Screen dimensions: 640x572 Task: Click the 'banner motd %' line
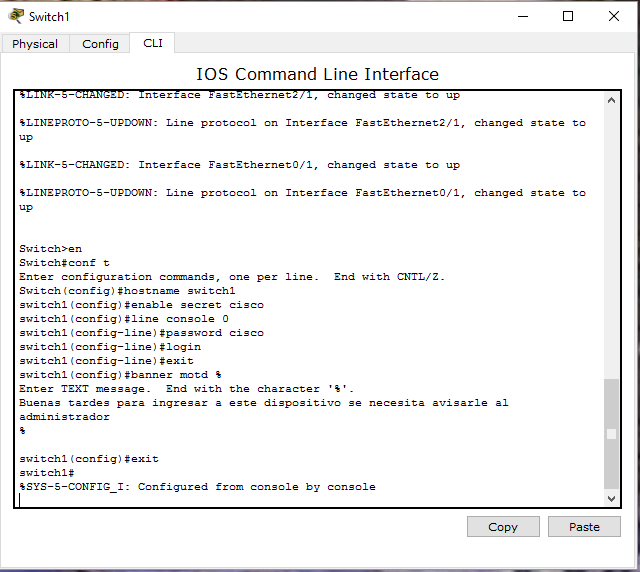point(120,374)
